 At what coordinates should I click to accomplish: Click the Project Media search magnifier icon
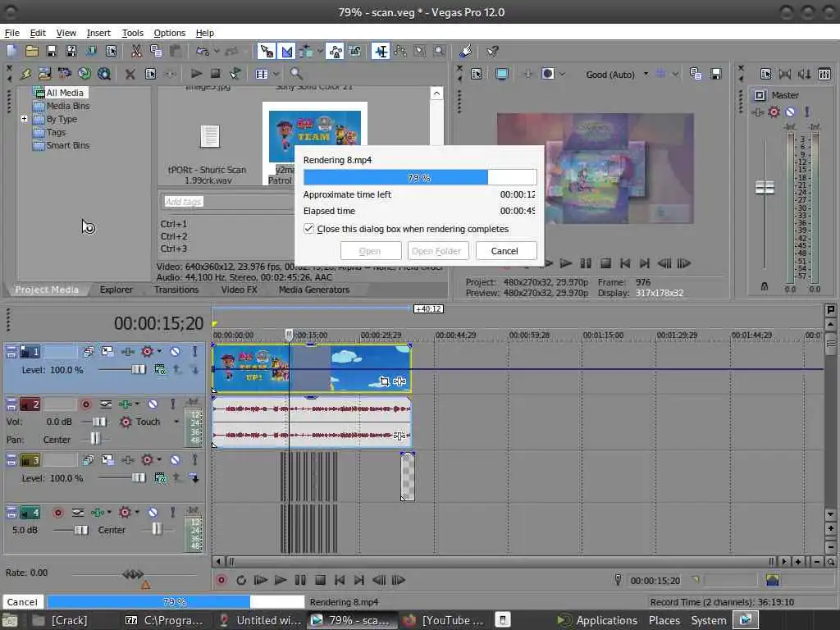tap(296, 73)
